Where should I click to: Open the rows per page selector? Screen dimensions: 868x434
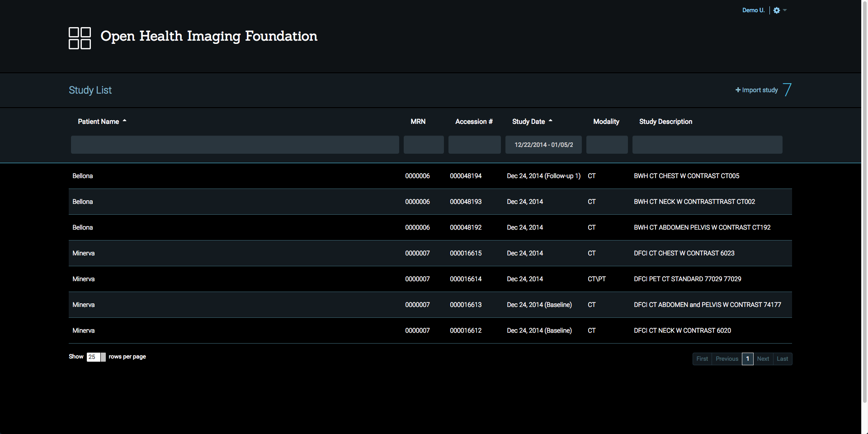(x=96, y=357)
